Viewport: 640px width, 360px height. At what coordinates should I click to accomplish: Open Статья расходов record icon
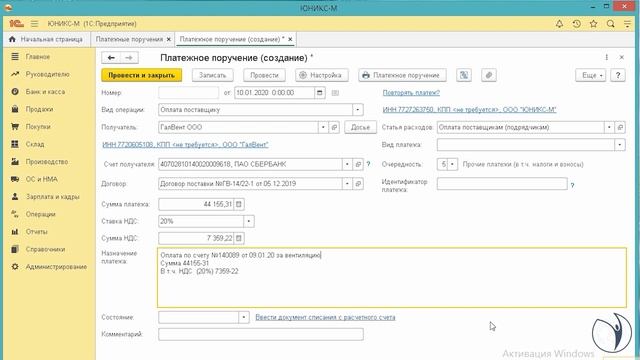tap(620, 127)
